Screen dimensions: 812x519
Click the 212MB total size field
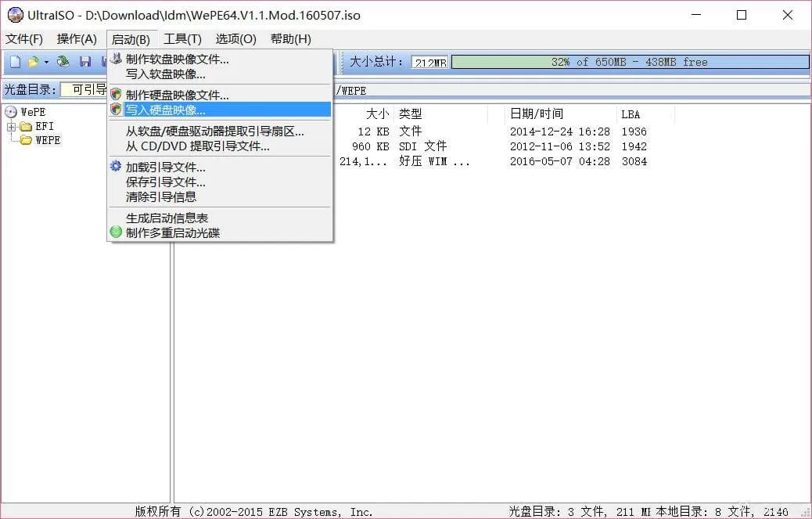(x=429, y=62)
